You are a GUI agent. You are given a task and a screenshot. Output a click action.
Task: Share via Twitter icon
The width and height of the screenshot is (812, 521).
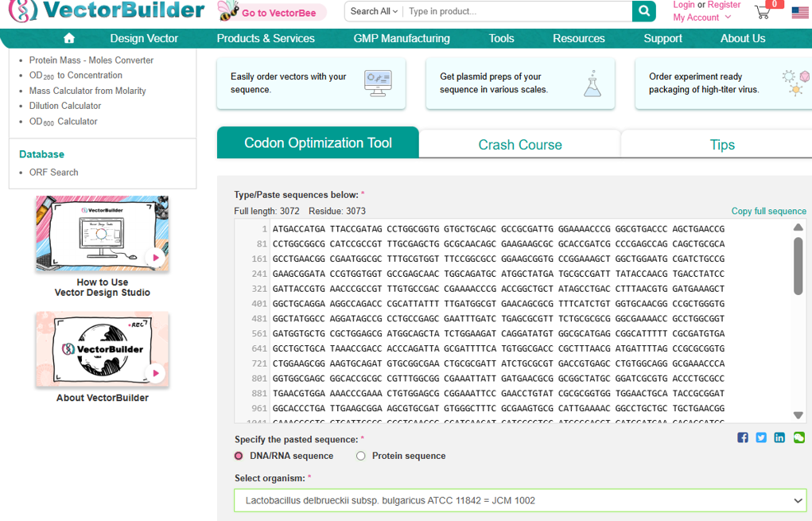click(x=761, y=437)
